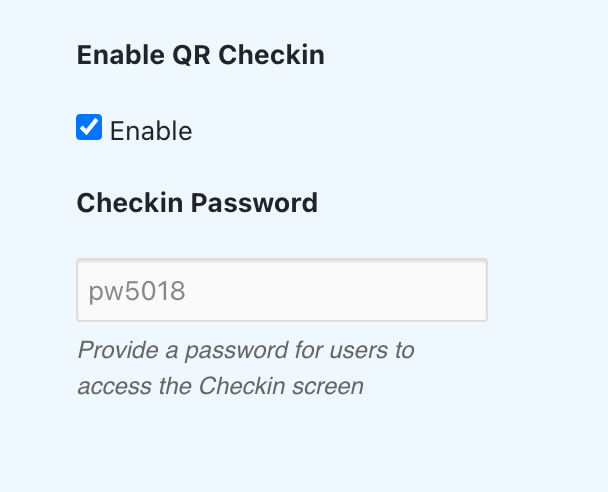Focus the field containing pw5018
608x492 pixels.
point(281,291)
